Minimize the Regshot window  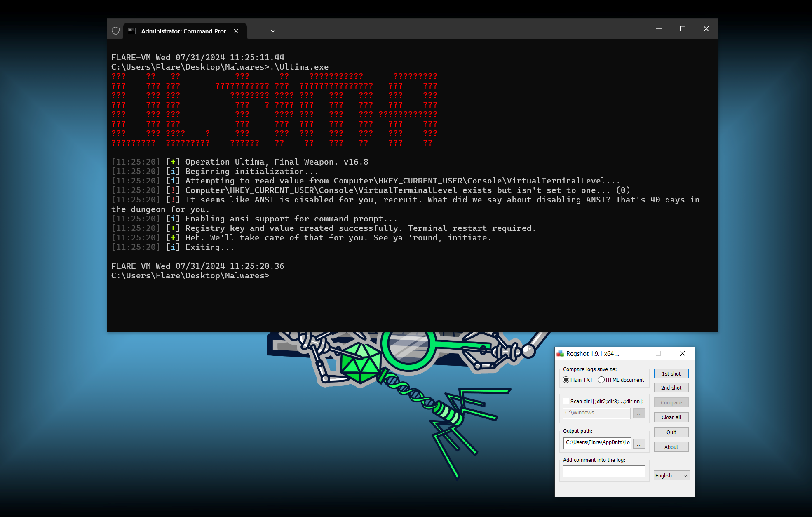pos(634,353)
